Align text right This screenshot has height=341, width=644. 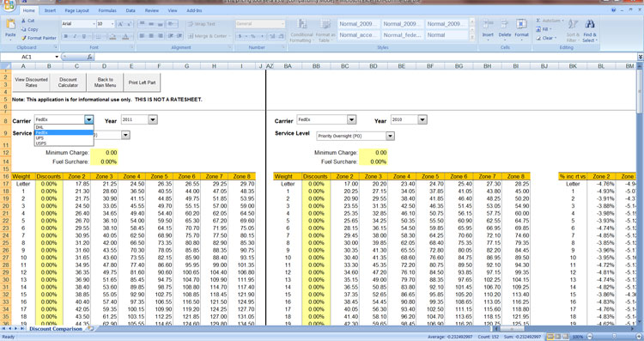pos(161,36)
